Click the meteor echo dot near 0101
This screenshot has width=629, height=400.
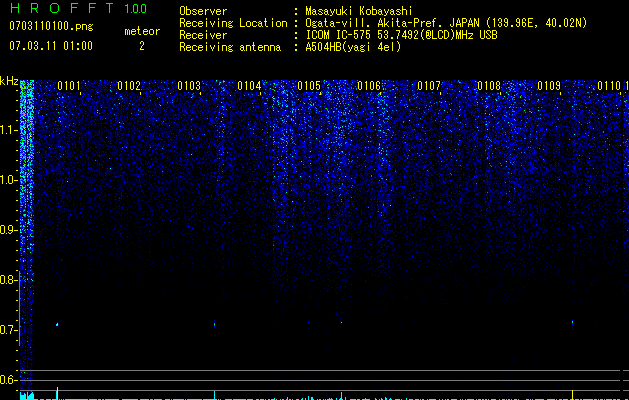pos(57,324)
